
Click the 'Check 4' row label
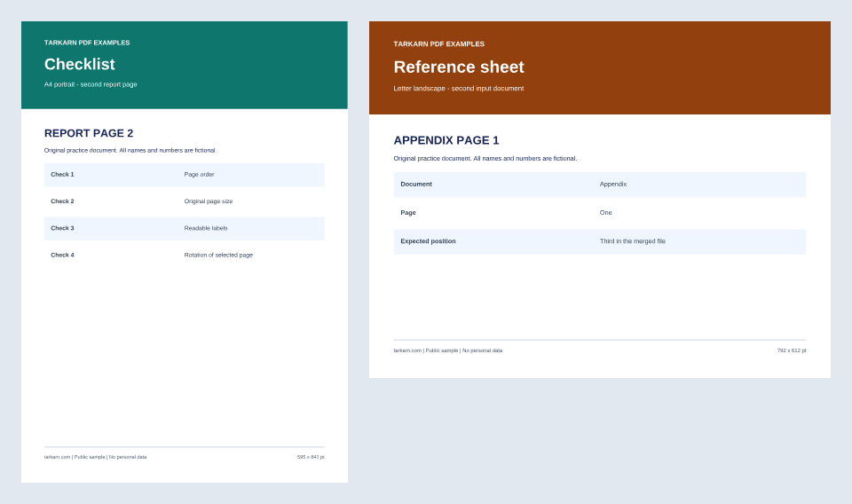pos(62,255)
